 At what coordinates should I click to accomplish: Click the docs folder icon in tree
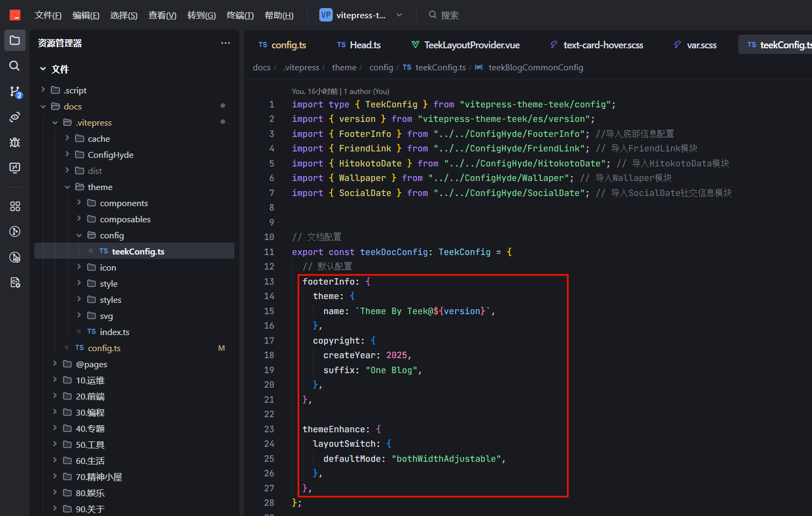[55, 106]
